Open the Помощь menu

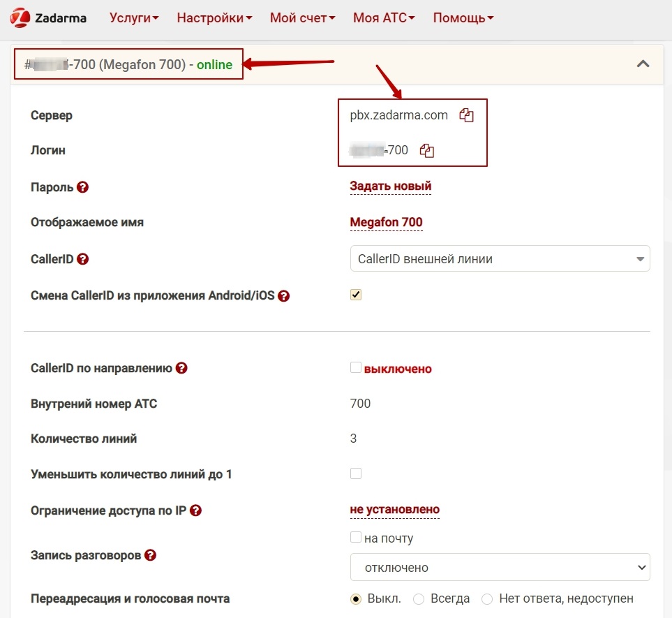pos(463,18)
